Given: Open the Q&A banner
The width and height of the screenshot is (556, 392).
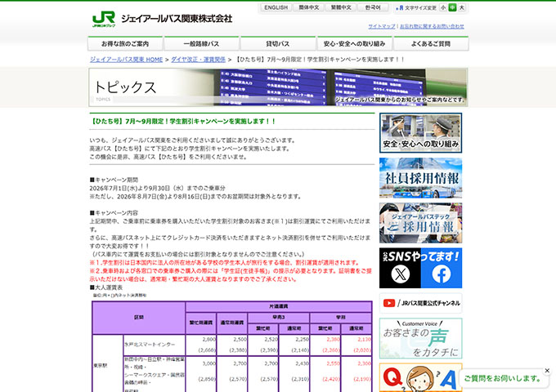Looking at the screenshot, I should 420,377.
